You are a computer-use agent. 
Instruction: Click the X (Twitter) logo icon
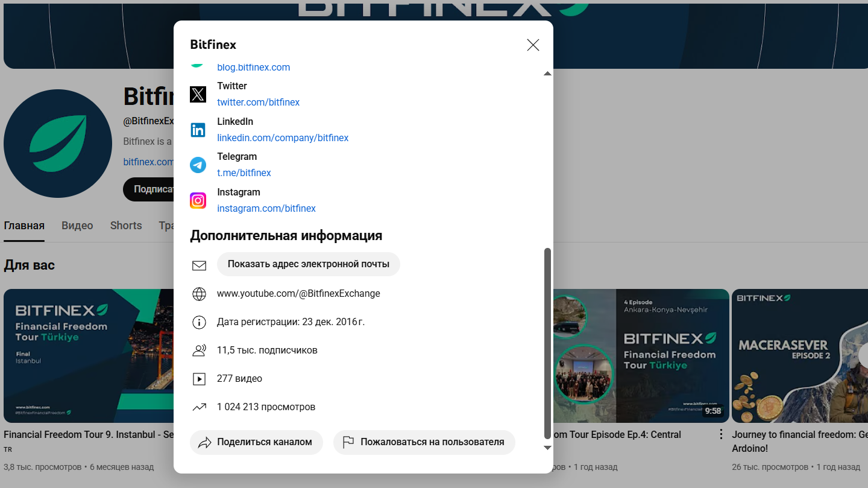[198, 94]
